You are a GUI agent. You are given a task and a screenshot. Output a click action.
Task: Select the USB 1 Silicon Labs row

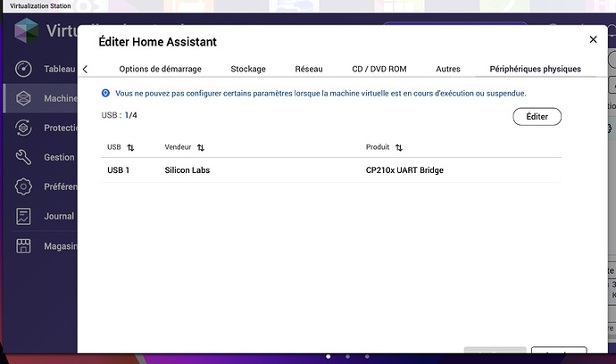(x=331, y=170)
